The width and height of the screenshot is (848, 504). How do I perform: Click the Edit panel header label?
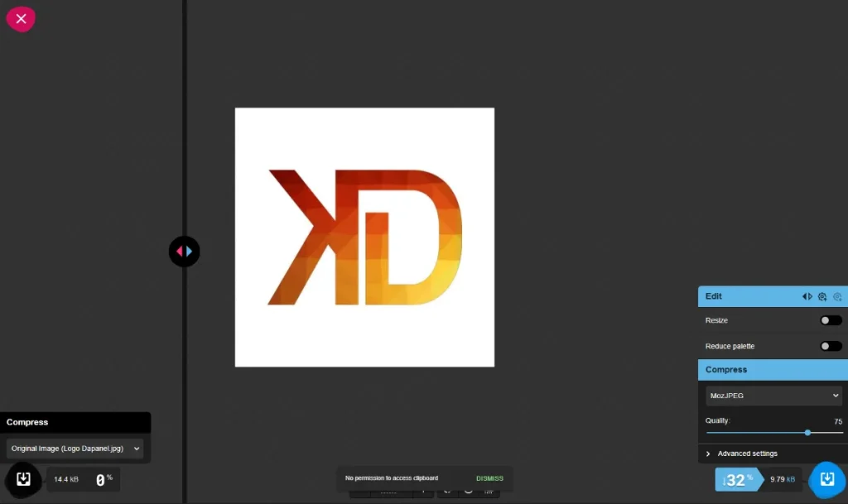pyautogui.click(x=713, y=296)
